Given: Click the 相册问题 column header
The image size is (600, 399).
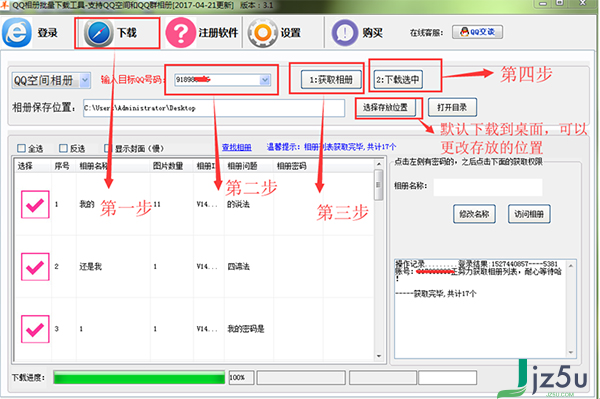Looking at the screenshot, I should [242, 166].
